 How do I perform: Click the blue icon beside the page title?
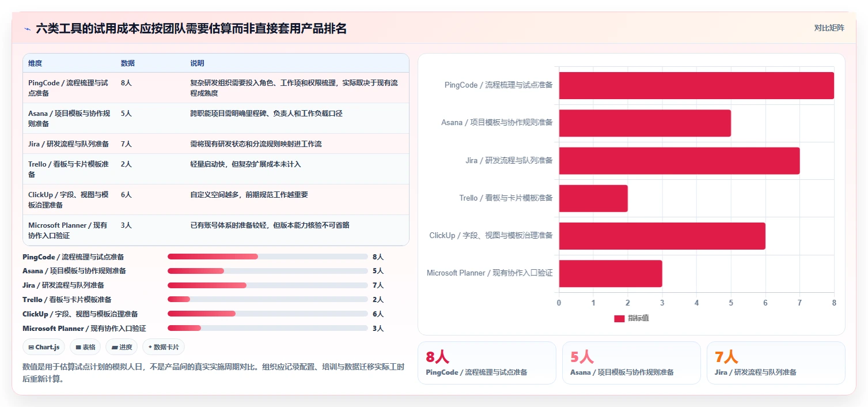coord(27,29)
